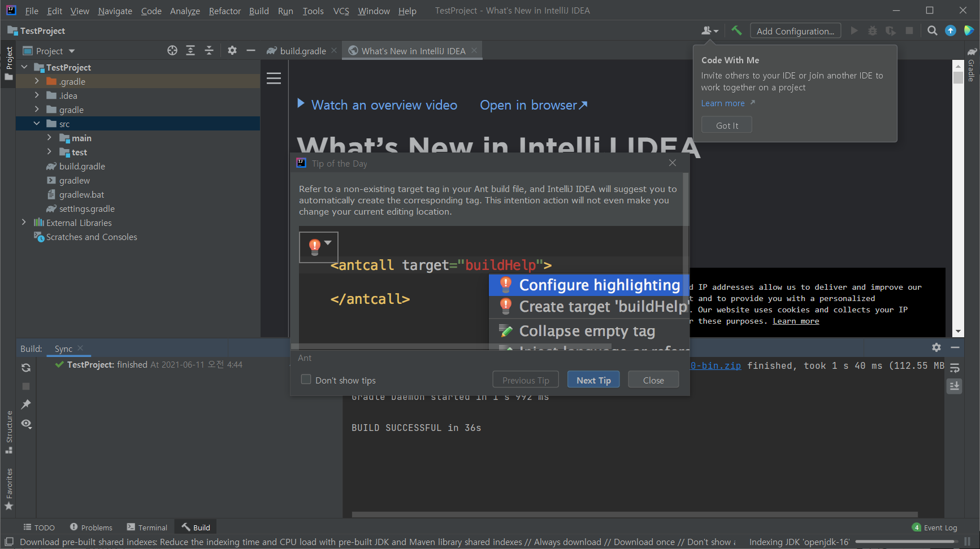Screen dimensions: 980x549
Task: Click the Collapse All icon in Project panel
Action: [209, 50]
